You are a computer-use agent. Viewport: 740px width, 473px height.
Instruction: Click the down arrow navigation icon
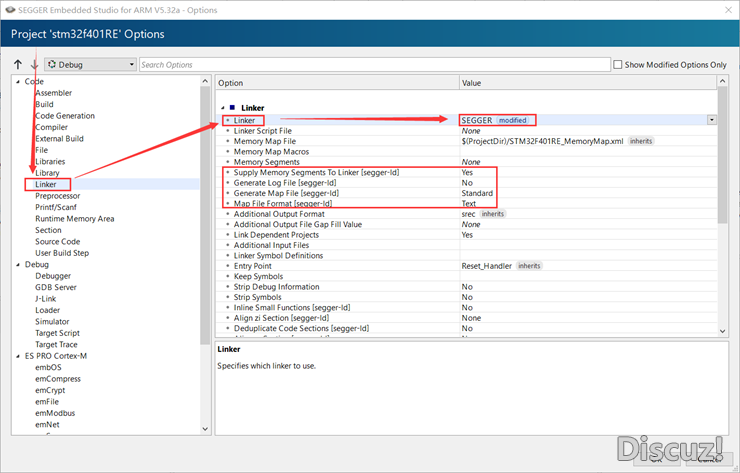pos(34,65)
